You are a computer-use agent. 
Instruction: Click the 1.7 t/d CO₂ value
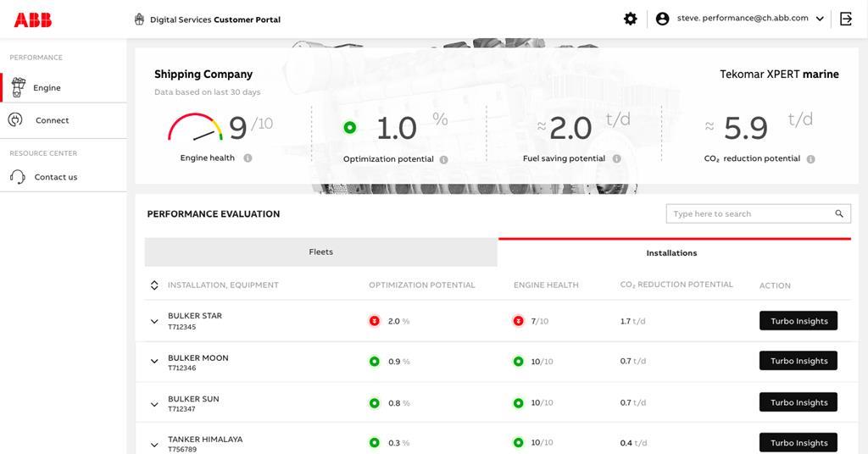[632, 321]
